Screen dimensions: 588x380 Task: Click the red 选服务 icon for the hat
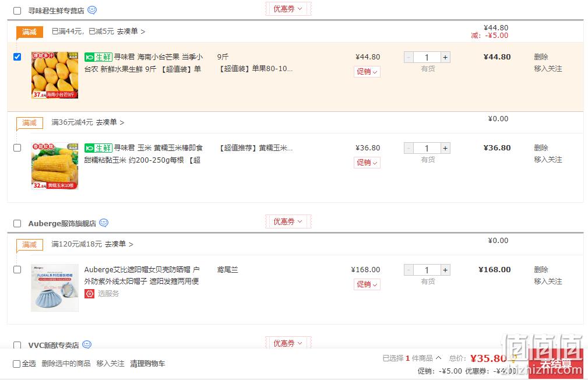coord(89,293)
